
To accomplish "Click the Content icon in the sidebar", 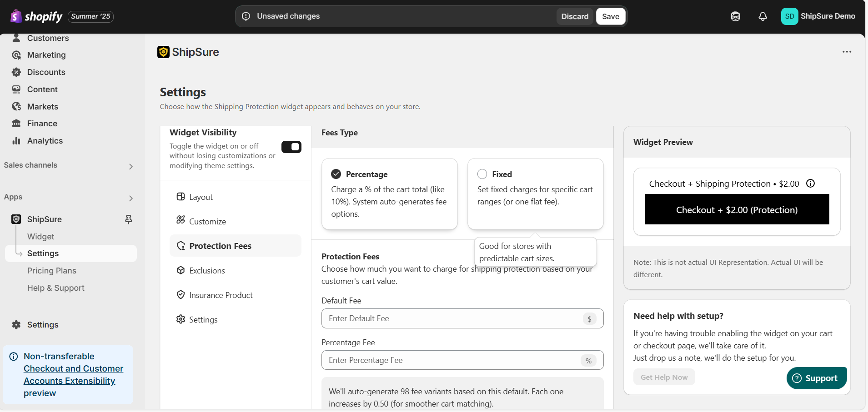I will click(x=16, y=89).
